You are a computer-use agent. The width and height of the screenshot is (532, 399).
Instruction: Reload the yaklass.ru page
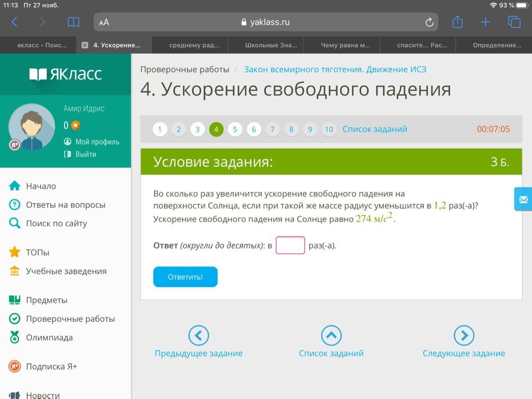429,22
